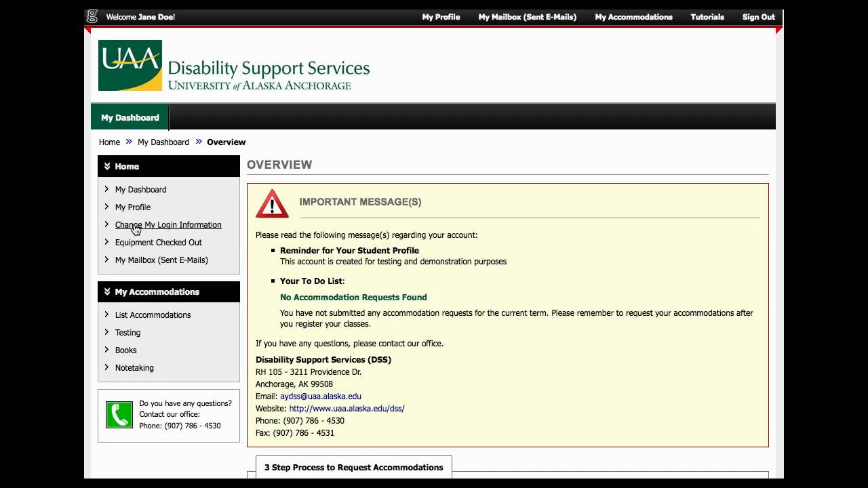Open List Accommodations in the sidebar
Screen dimensions: 868x488
coord(153,314)
